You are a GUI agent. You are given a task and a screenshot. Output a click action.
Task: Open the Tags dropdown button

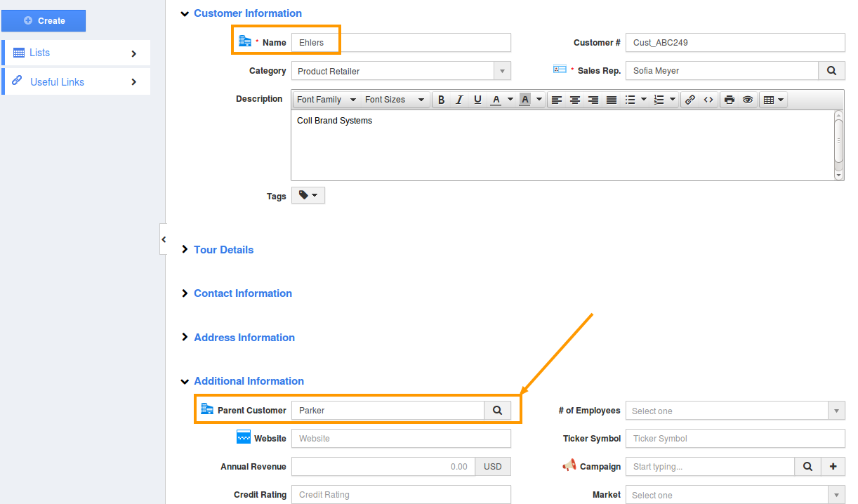(x=308, y=195)
